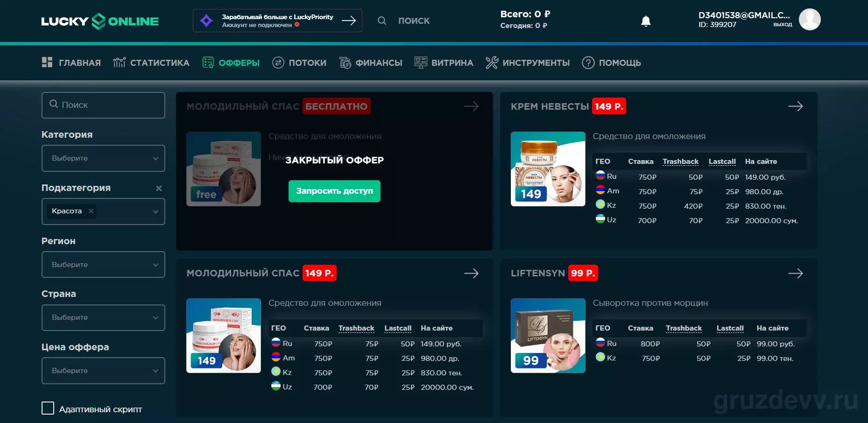Click the ПОТОКИ arrows icon
This screenshot has height=423, width=868.
tap(278, 62)
